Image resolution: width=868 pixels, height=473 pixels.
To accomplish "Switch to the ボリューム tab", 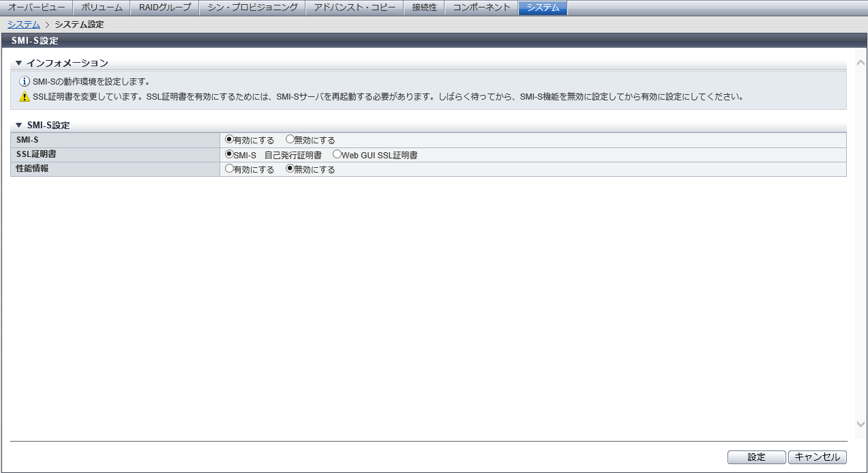I will [102, 8].
